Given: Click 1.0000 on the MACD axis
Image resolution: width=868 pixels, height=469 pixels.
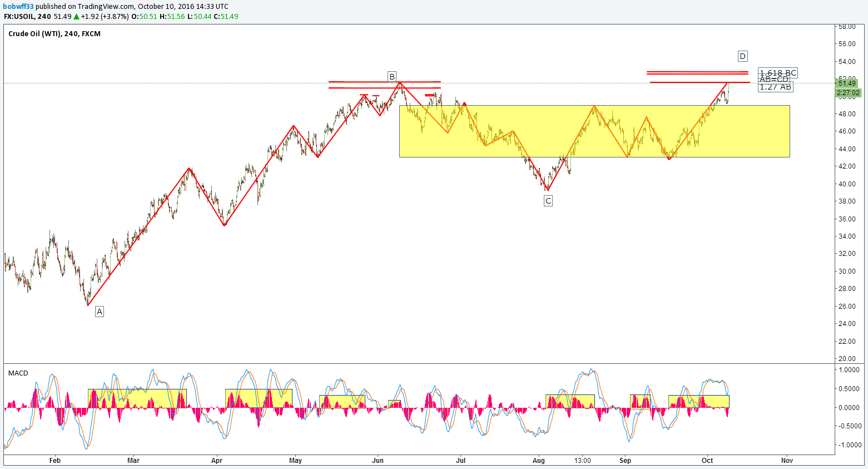Looking at the screenshot, I should coord(849,370).
